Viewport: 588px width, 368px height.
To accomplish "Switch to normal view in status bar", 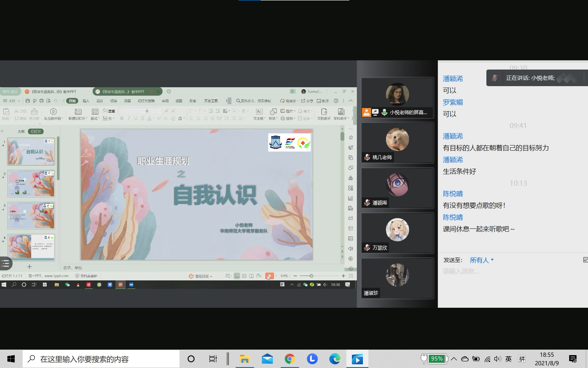I will (237, 276).
